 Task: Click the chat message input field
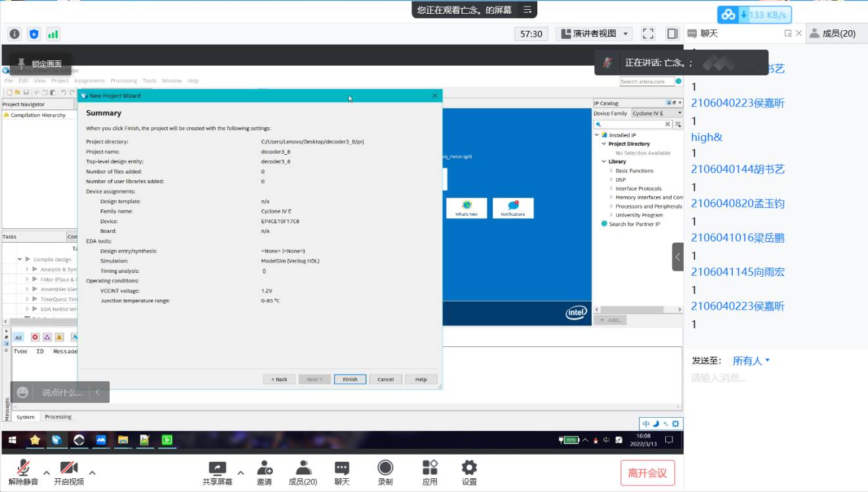click(774, 379)
